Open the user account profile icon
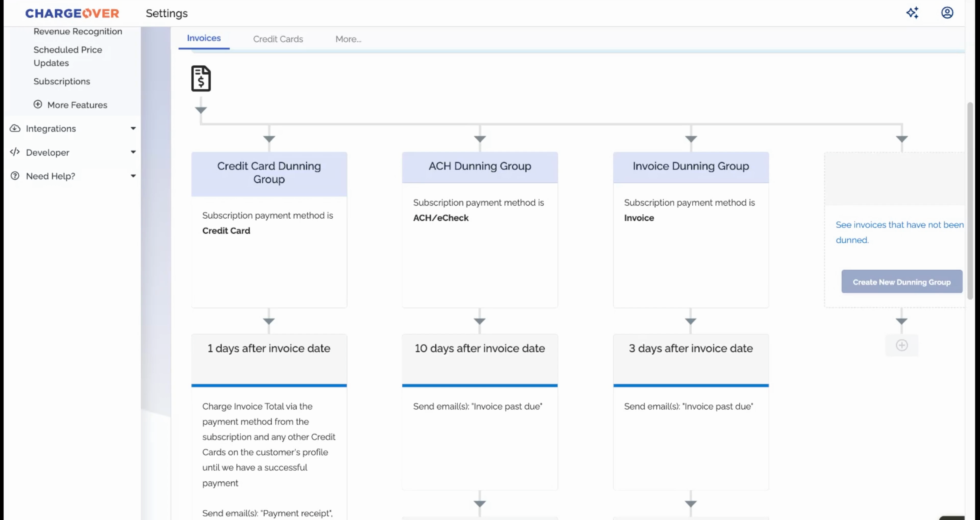Image resolution: width=980 pixels, height=520 pixels. pos(947,13)
